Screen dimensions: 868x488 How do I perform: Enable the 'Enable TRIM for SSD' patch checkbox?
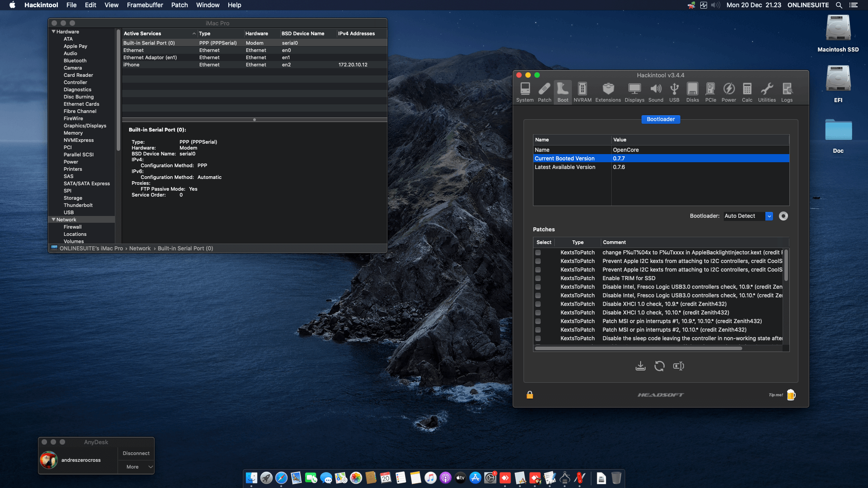point(538,278)
